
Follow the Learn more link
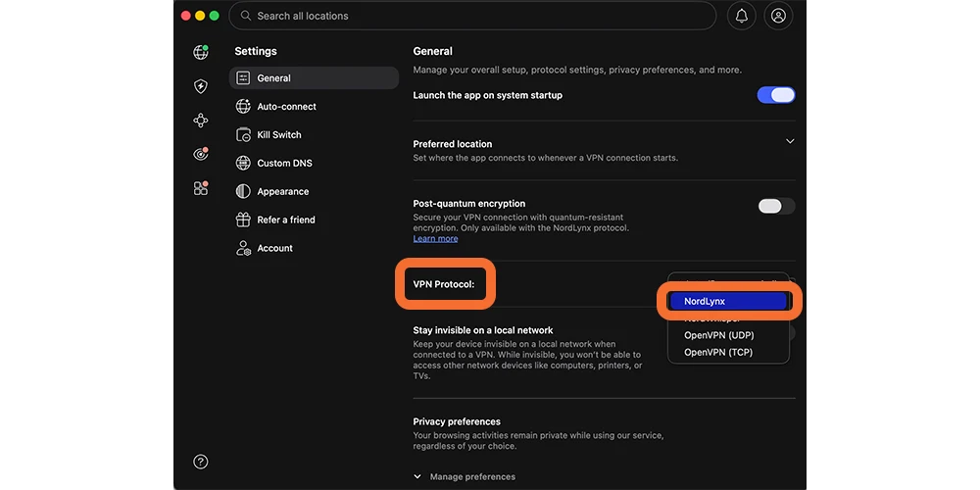pyautogui.click(x=436, y=239)
